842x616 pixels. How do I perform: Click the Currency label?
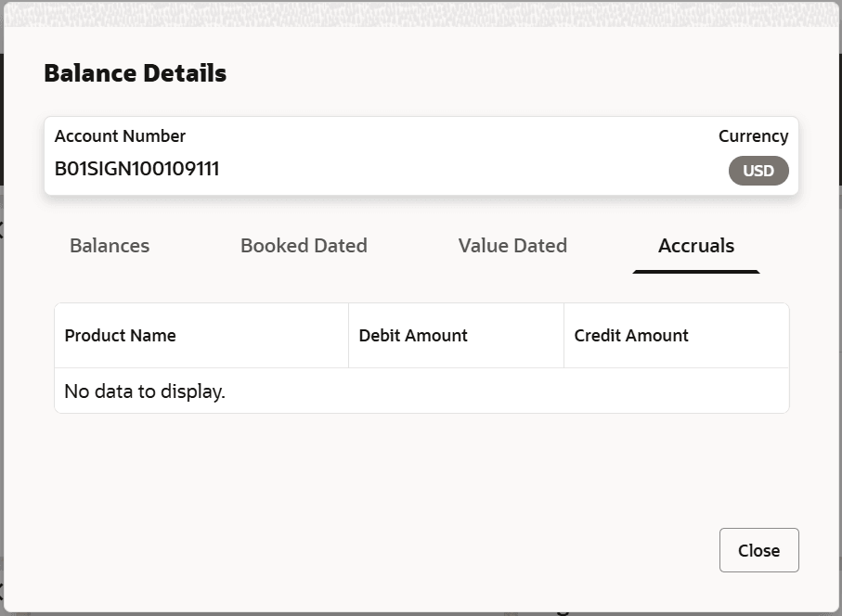753,136
